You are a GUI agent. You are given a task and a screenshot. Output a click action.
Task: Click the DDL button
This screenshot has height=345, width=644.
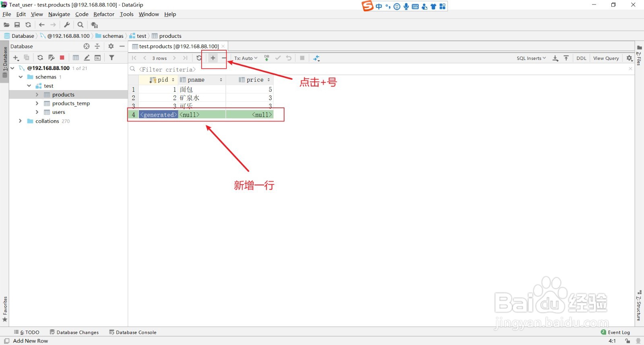coord(581,58)
